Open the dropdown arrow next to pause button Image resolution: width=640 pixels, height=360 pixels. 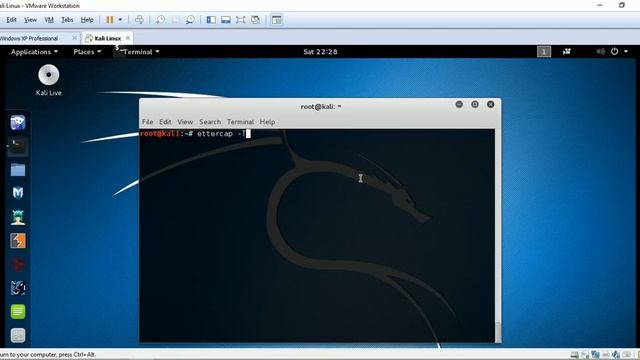(x=120, y=20)
